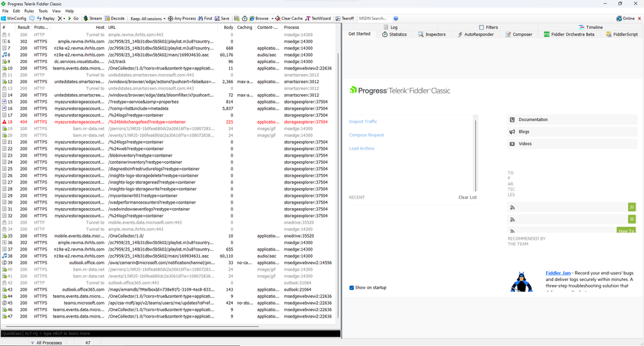Open the AutoResponder tab
The width and height of the screenshot is (644, 346).
(475, 35)
